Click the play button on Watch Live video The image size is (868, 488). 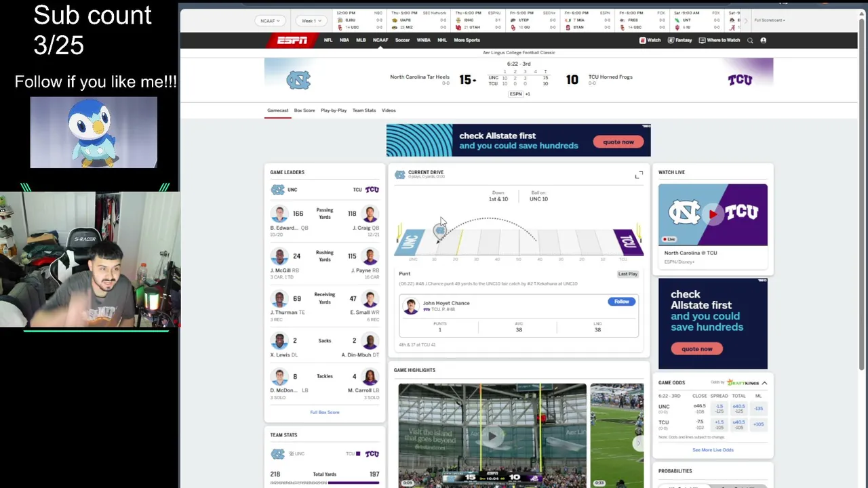(713, 214)
